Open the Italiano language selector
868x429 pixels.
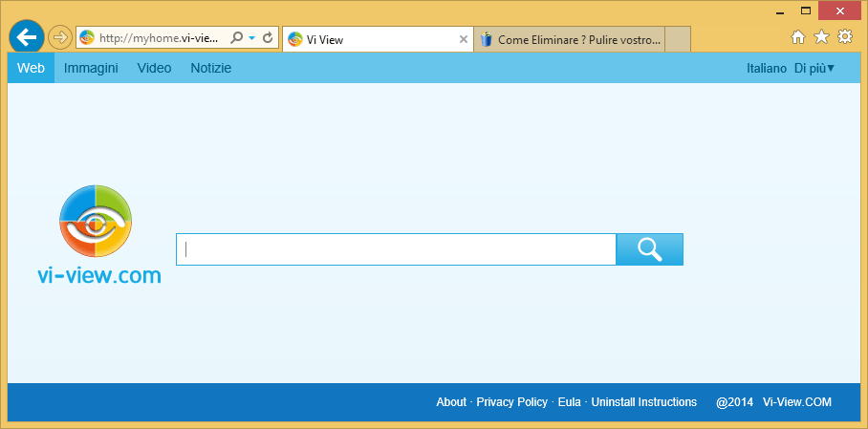(767, 68)
